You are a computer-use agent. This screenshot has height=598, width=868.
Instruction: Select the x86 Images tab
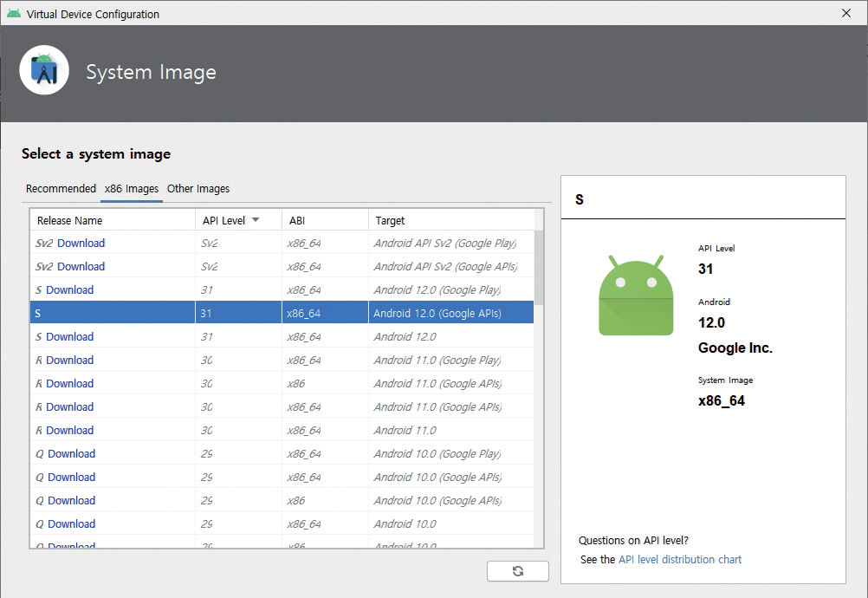coord(131,189)
